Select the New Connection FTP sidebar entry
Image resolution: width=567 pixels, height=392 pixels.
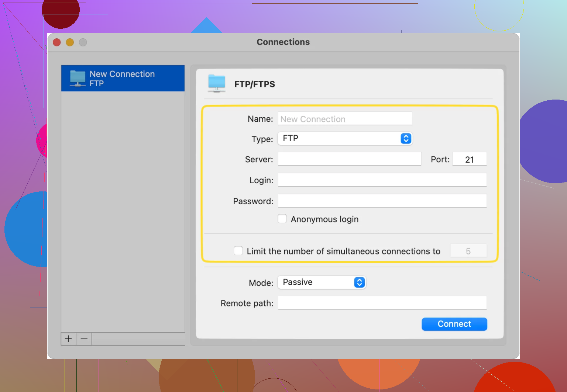click(x=123, y=78)
